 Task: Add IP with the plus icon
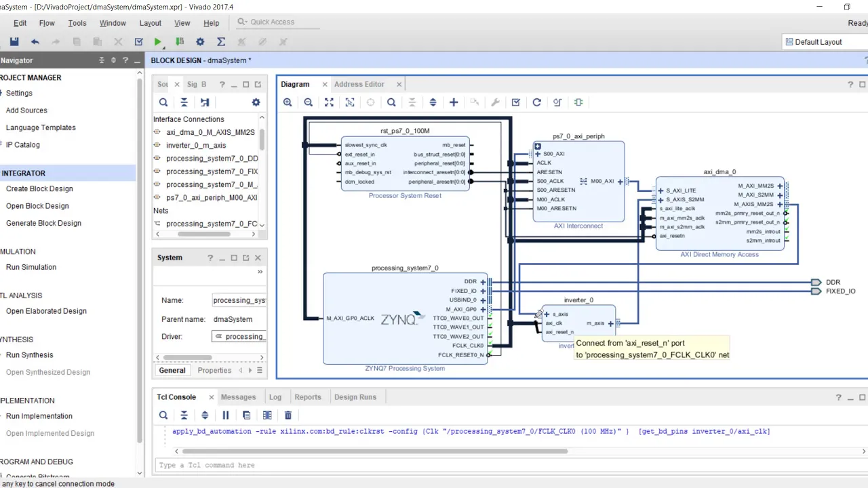(454, 102)
